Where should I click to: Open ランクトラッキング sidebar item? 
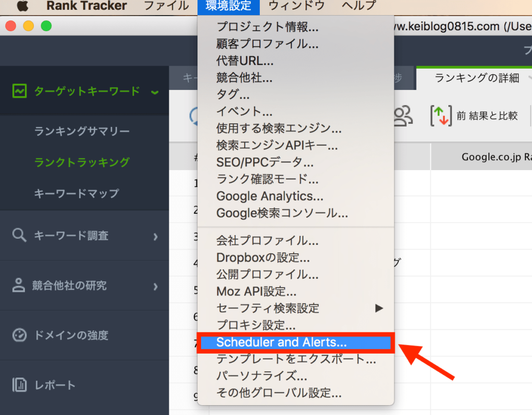(x=82, y=162)
